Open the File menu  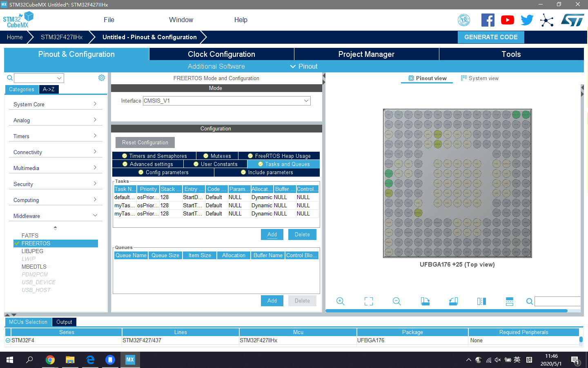109,20
